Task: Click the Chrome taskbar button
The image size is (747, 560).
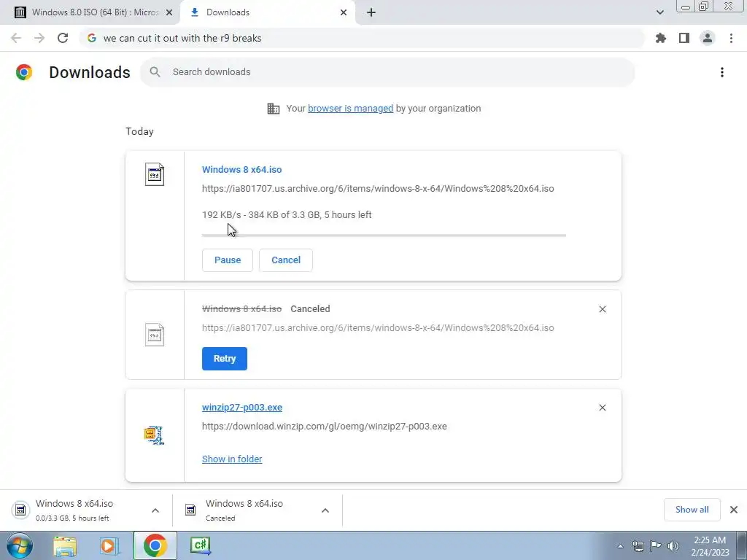Action: click(155, 545)
